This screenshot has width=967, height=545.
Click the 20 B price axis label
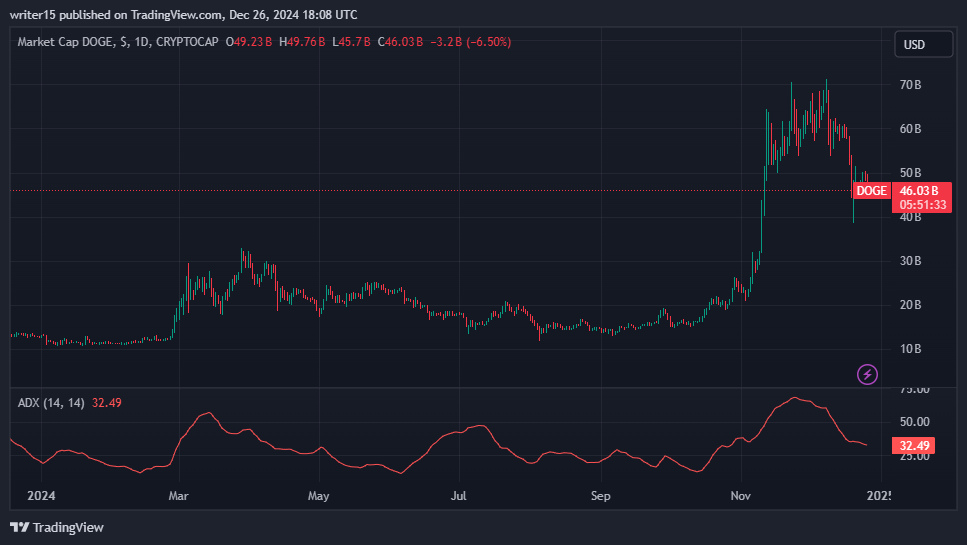tap(910, 305)
